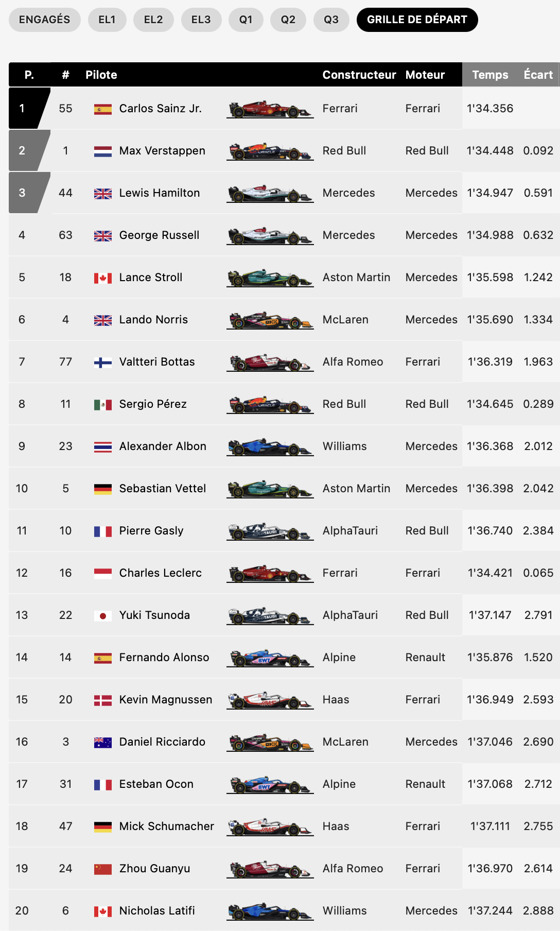
Task: Open the EL3 practice tab
Action: point(201,20)
